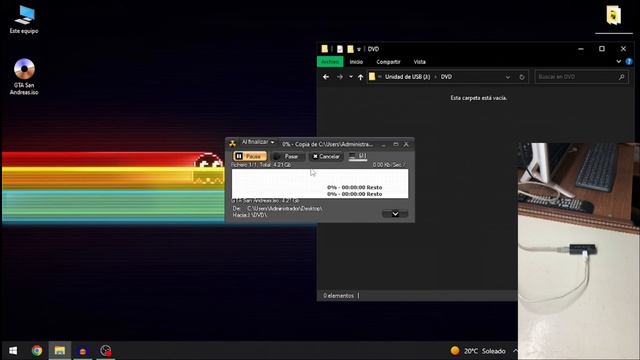The width and height of the screenshot is (640, 360).
Task: Click the round gauge app icon in the taskbar
Action: pos(106,351)
